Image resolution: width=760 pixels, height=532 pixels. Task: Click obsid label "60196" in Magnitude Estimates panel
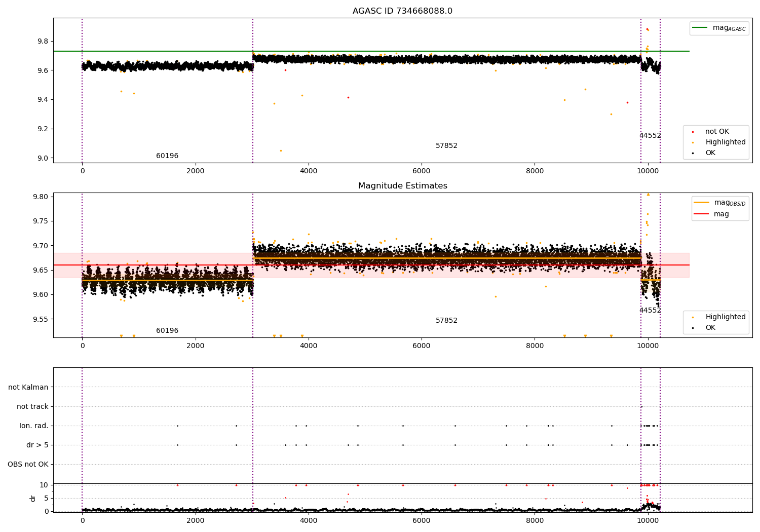167,331
